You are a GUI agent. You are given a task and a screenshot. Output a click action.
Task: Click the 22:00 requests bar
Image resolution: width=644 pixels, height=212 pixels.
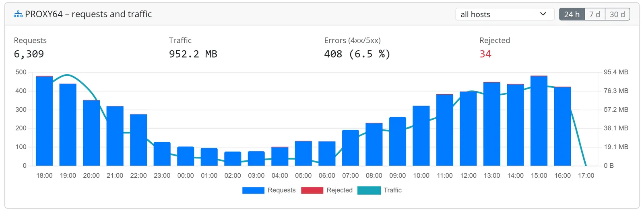(x=138, y=140)
